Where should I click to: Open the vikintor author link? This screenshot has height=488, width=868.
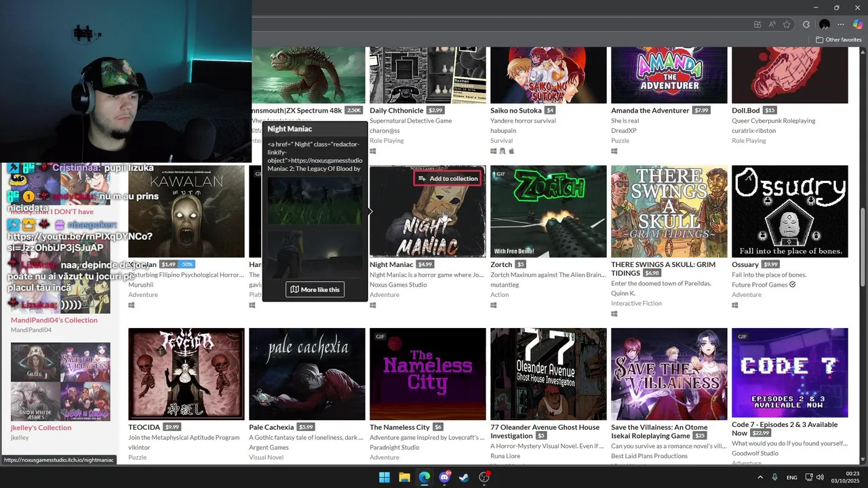139,447
